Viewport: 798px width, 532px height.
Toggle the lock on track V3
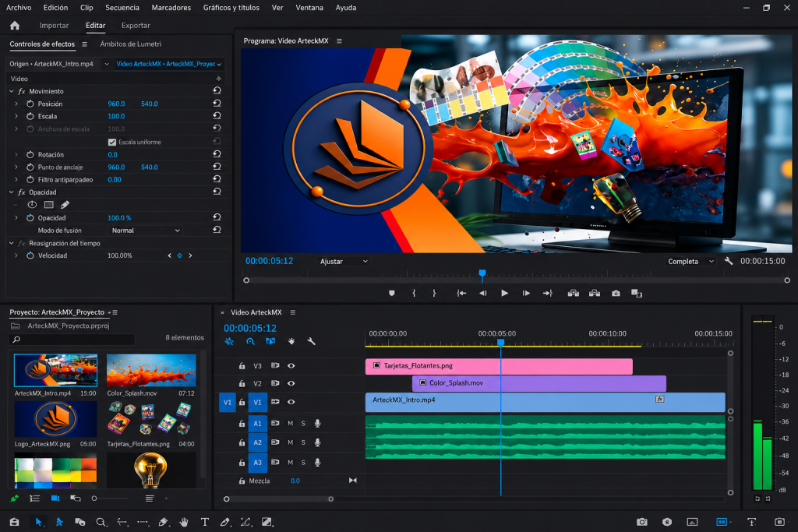click(x=242, y=365)
